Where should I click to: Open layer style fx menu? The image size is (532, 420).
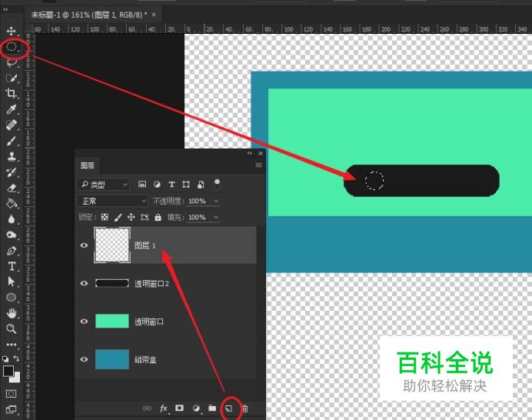pos(164,408)
